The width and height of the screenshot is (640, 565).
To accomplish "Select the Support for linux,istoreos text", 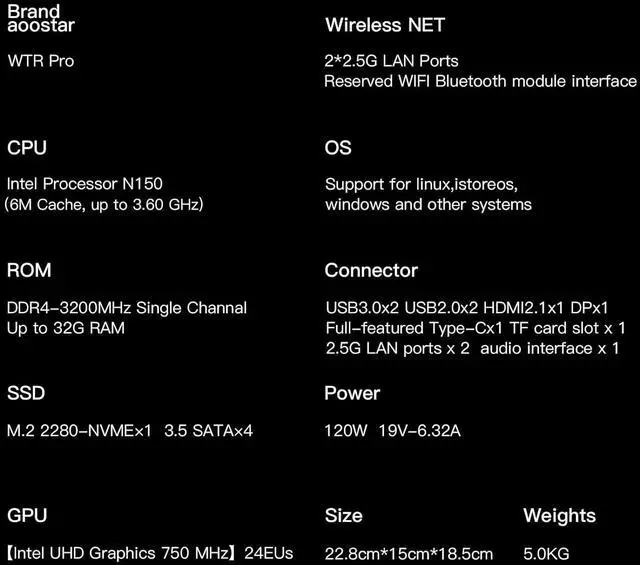I will (421, 184).
